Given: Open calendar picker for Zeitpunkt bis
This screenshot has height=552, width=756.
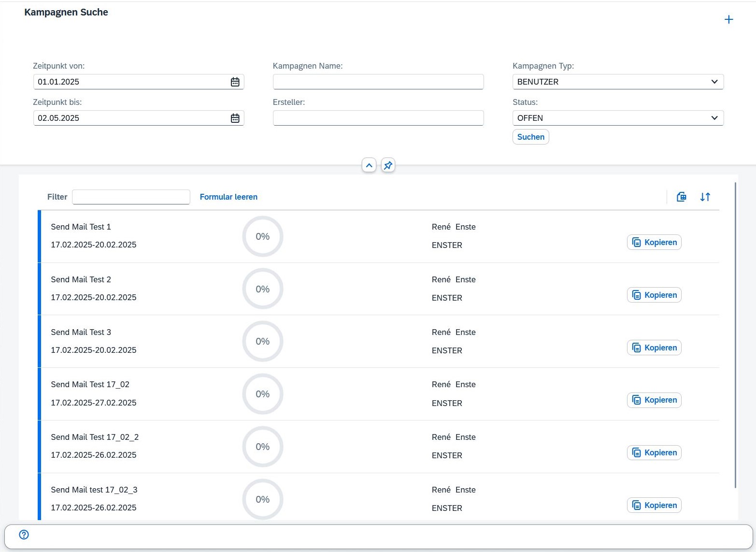Looking at the screenshot, I should point(235,118).
